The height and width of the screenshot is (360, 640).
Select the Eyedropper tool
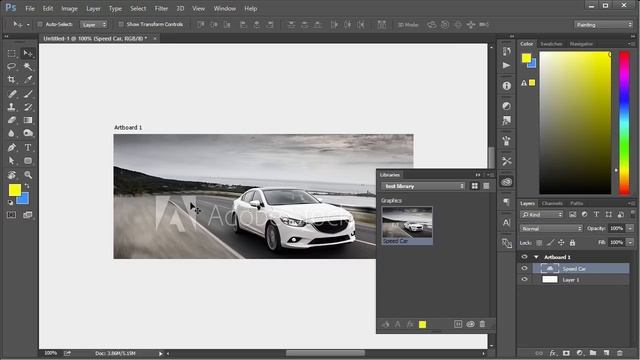click(28, 79)
